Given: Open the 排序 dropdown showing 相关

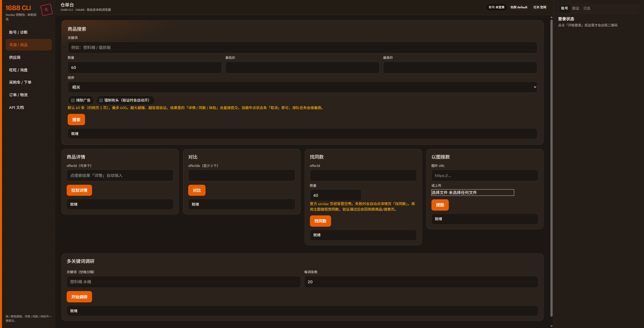Looking at the screenshot, I should click(302, 87).
